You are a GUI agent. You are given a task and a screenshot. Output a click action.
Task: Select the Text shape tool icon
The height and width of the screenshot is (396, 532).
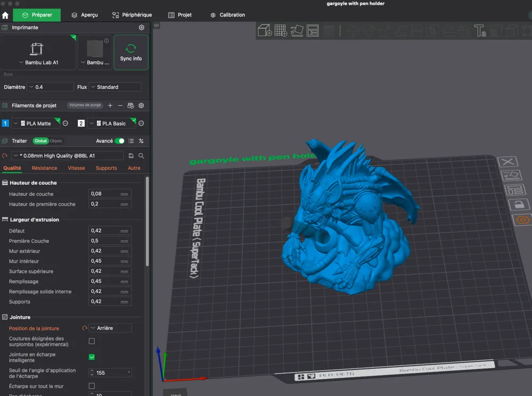tap(480, 30)
